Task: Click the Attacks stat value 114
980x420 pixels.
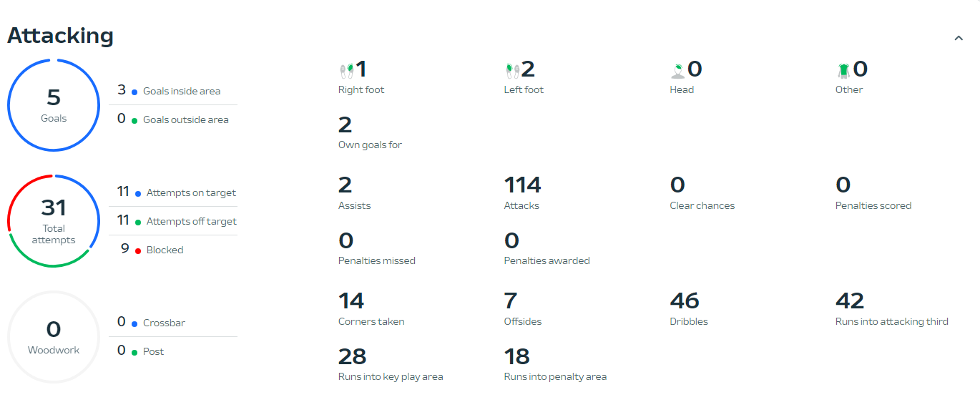Action: pyautogui.click(x=522, y=185)
